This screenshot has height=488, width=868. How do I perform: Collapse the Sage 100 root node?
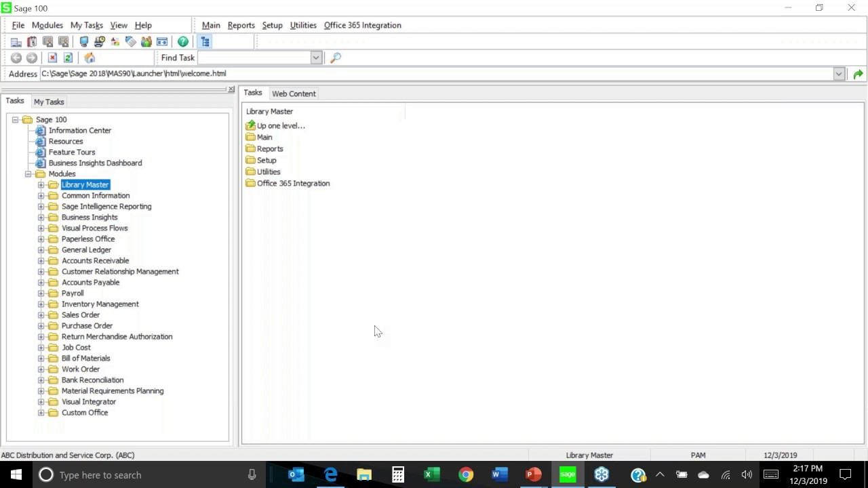[15, 119]
